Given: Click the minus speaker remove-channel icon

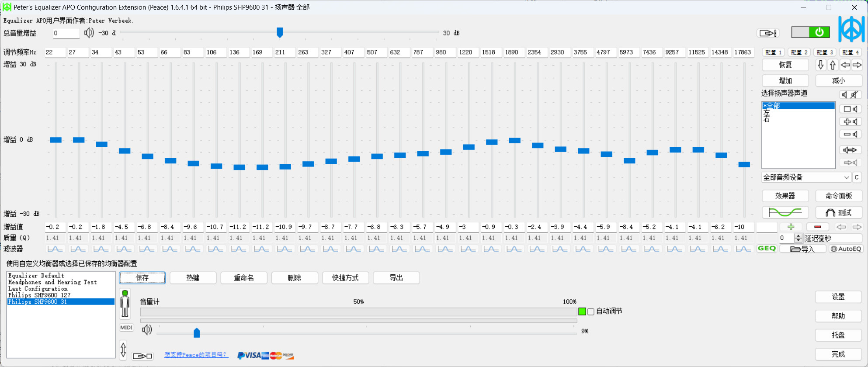Looking at the screenshot, I should (x=851, y=134).
